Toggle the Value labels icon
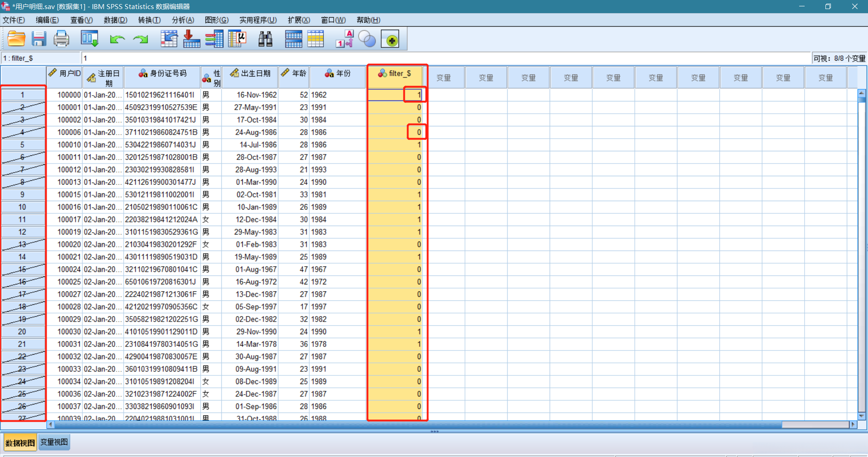The image size is (868, 457). click(x=345, y=39)
